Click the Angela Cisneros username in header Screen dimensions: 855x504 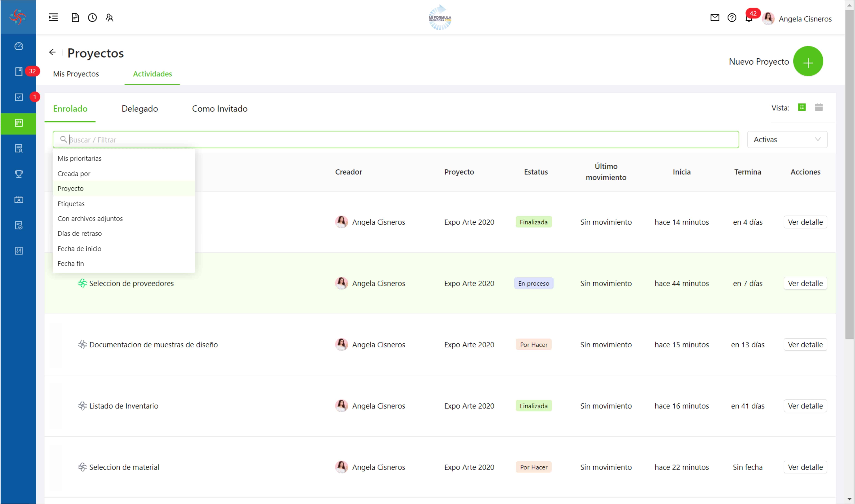[x=805, y=19]
